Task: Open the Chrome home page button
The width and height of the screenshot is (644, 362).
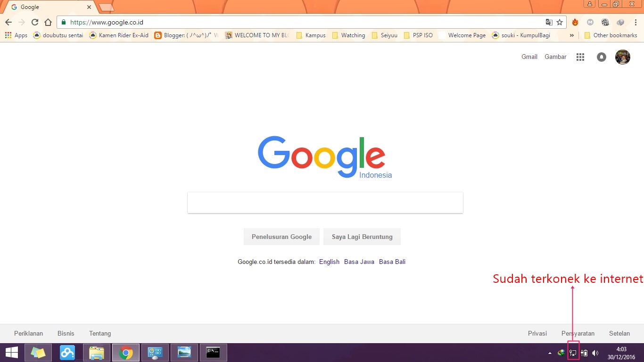Action: (48, 22)
